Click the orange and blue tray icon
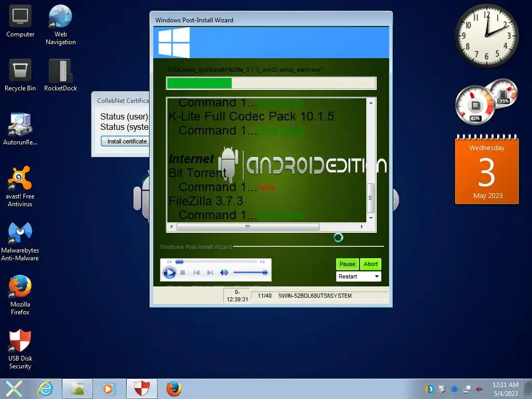 click(x=429, y=389)
